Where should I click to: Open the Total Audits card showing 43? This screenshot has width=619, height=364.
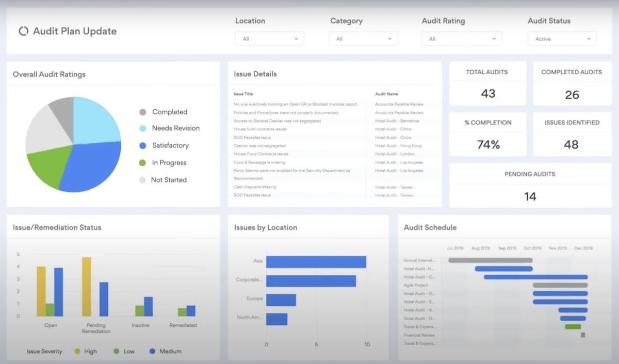[487, 84]
